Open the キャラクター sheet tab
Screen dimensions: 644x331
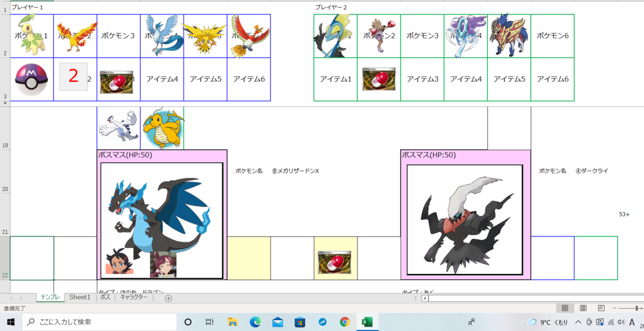click(x=134, y=297)
